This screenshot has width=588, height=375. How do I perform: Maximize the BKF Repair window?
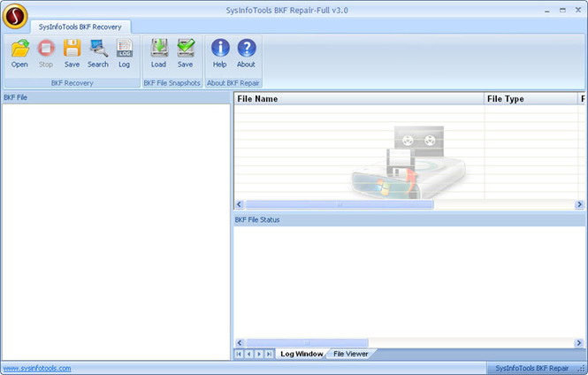(x=562, y=11)
